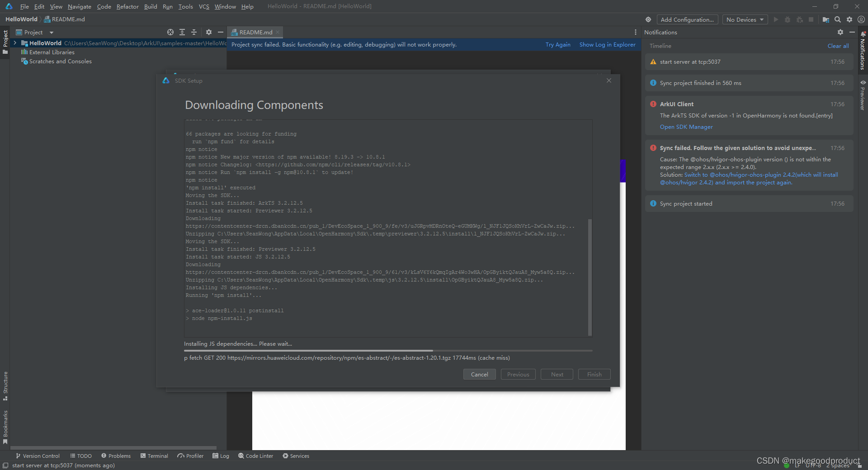Open the Log tool window
This screenshot has height=470, width=868.
221,456
